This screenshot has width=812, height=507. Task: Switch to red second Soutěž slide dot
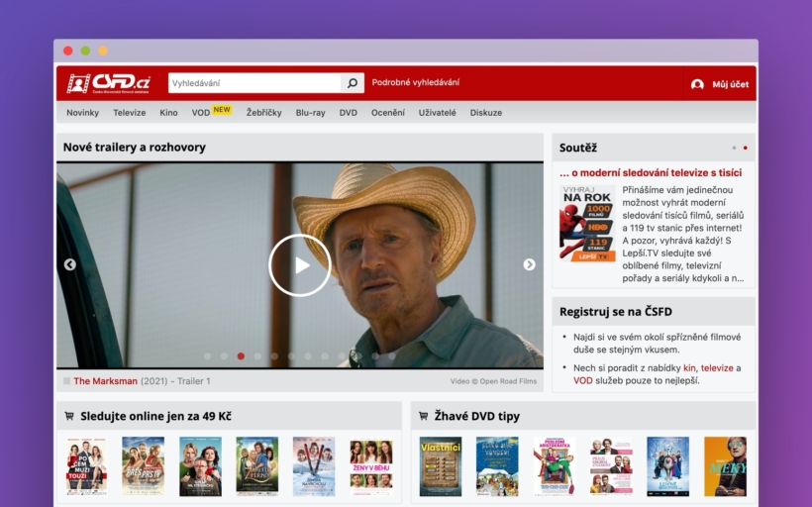point(746,149)
